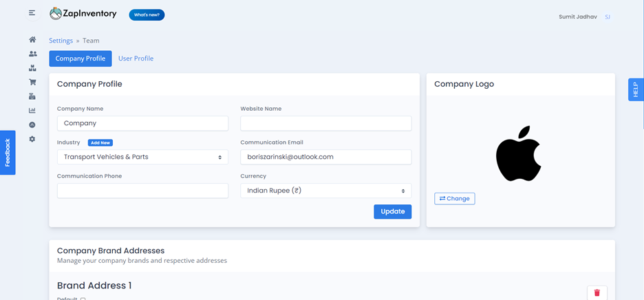Screen dimensions: 644x300
Task: Switch to the User Profile tab
Action: point(136,58)
